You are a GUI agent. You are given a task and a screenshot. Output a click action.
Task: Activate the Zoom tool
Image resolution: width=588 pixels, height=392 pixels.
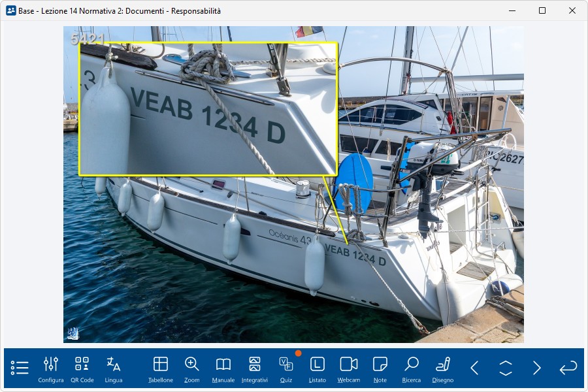192,368
